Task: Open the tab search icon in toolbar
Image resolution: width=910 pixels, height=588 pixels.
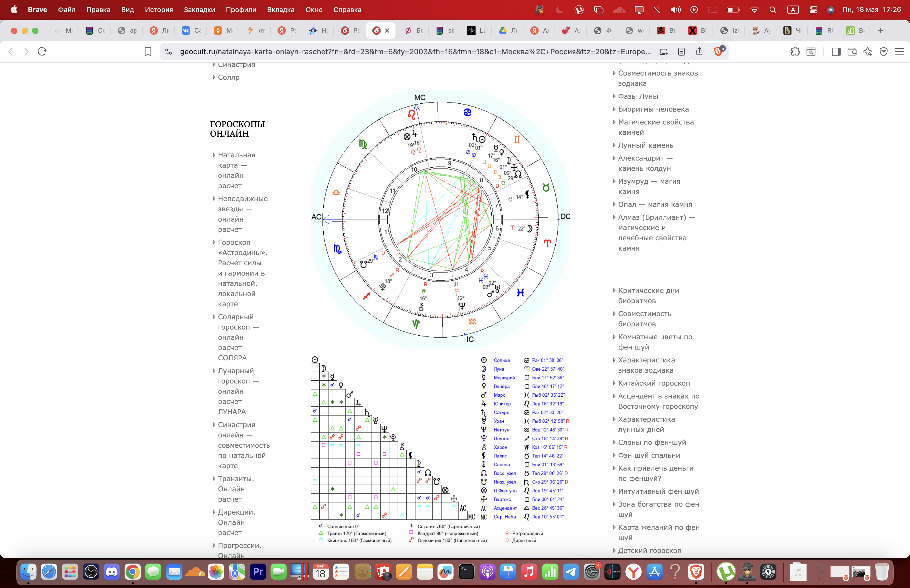Action: pos(811,52)
